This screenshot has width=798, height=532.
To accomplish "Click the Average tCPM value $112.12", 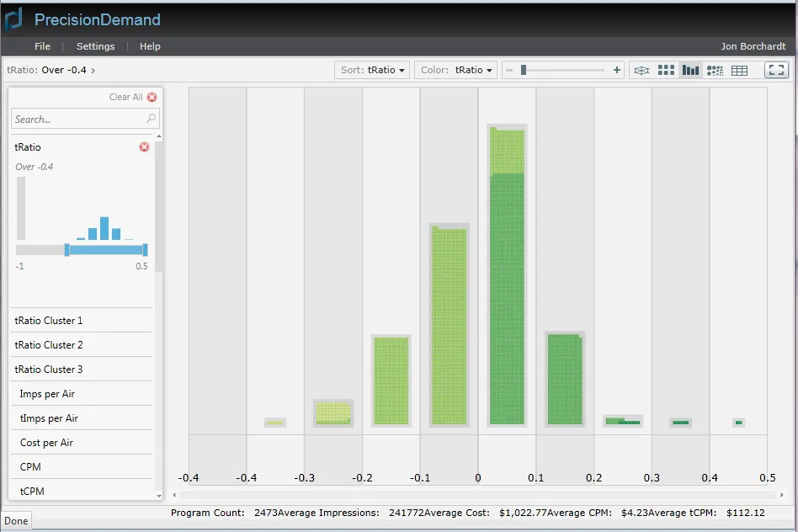I will click(746, 513).
